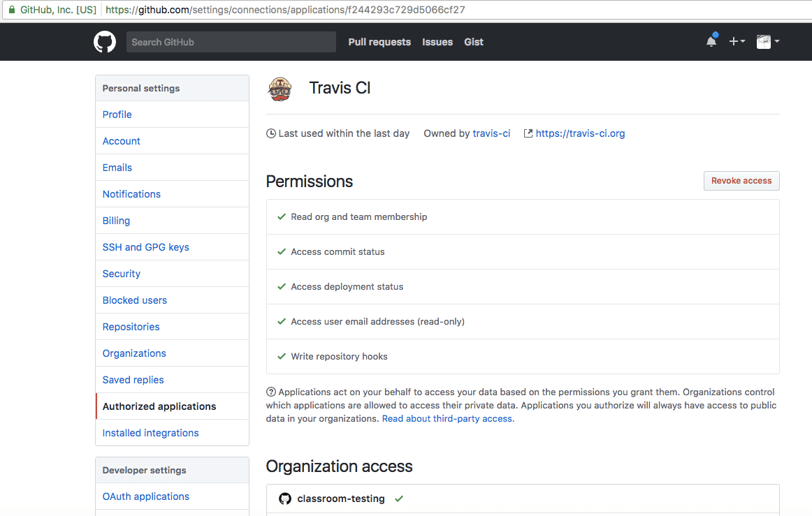Select SSH and GPG keys in sidebar
Screen dimensions: 812x516
coord(145,247)
